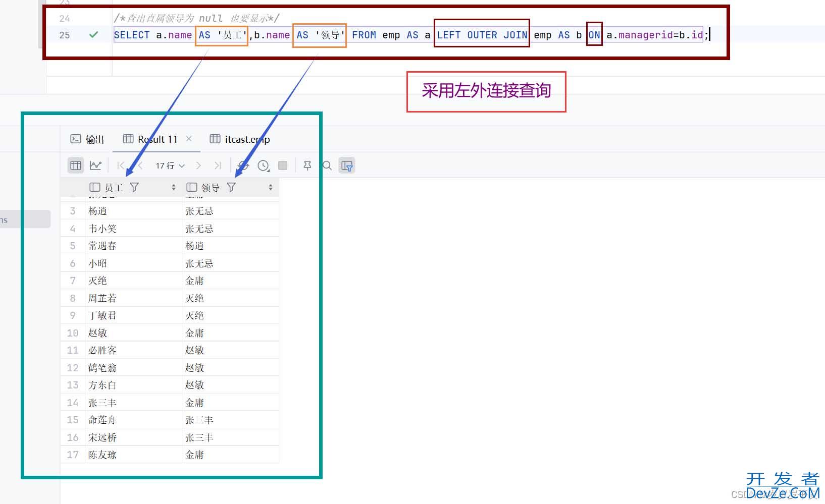Click the SELECT keyword on line 25
Viewport: 825px width, 504px height.
pos(132,35)
